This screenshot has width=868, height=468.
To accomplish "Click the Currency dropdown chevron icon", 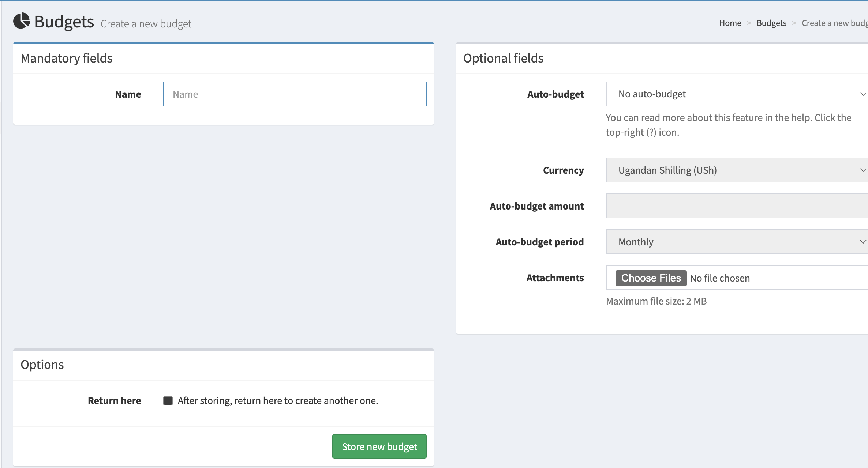I will (863, 170).
